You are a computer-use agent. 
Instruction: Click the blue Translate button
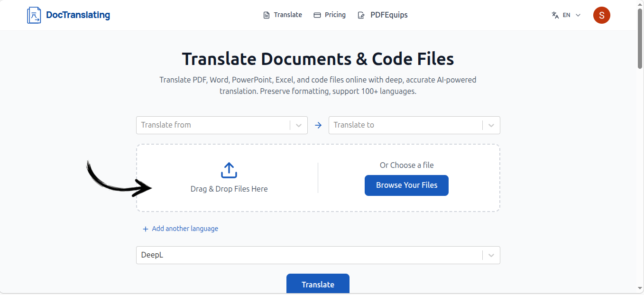(x=318, y=284)
